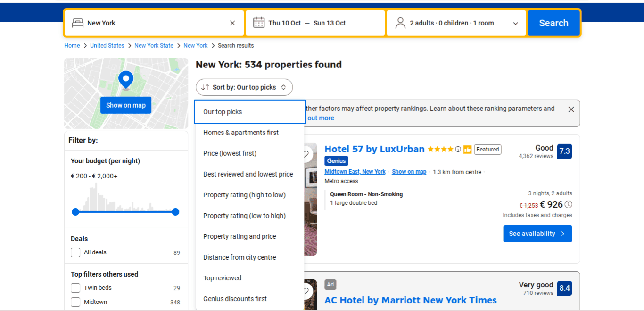Click the person icon in guests field
Image resolution: width=644 pixels, height=311 pixels.
[400, 23]
